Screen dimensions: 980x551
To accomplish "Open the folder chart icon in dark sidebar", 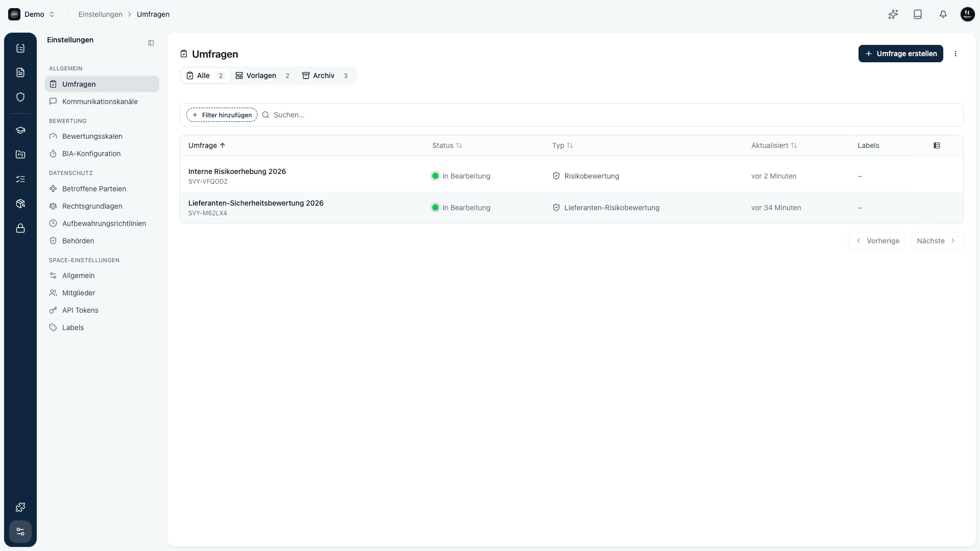I will (x=20, y=155).
